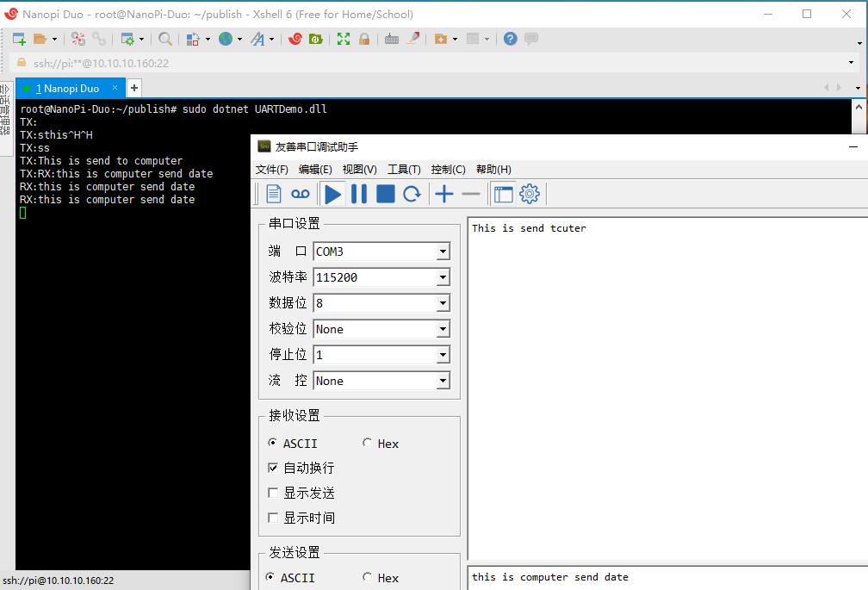Select Hex radio under 接收设置

click(368, 443)
